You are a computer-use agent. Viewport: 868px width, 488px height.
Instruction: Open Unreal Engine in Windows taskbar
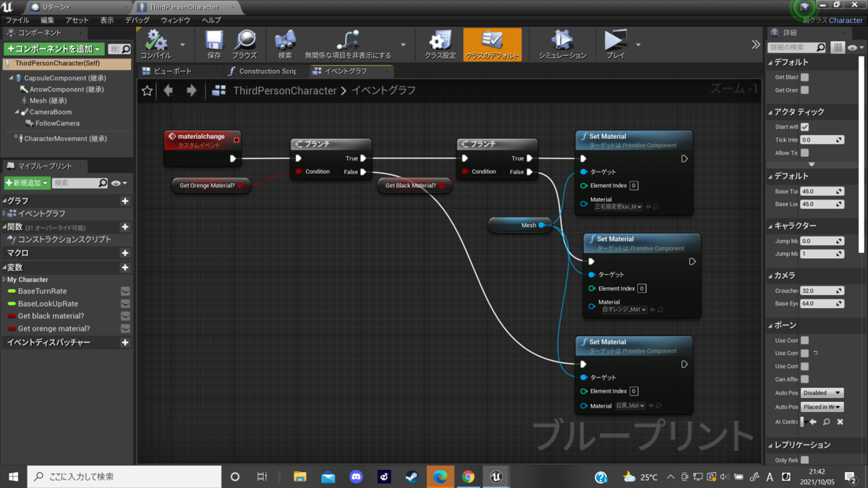[x=496, y=476]
